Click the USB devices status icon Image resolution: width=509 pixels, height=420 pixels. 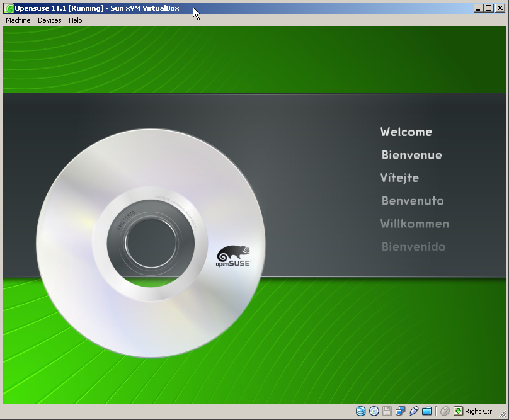413,411
